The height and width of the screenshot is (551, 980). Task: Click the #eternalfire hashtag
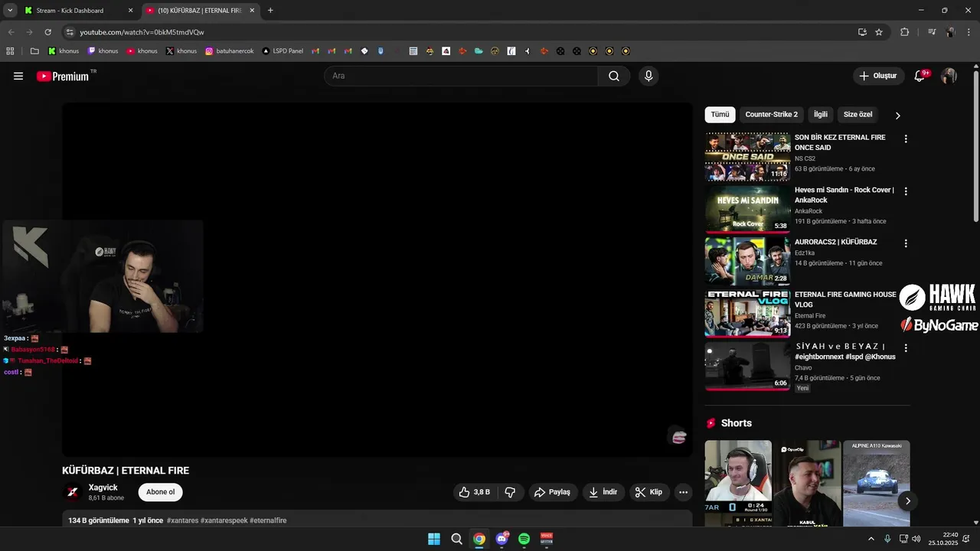pyautogui.click(x=268, y=520)
